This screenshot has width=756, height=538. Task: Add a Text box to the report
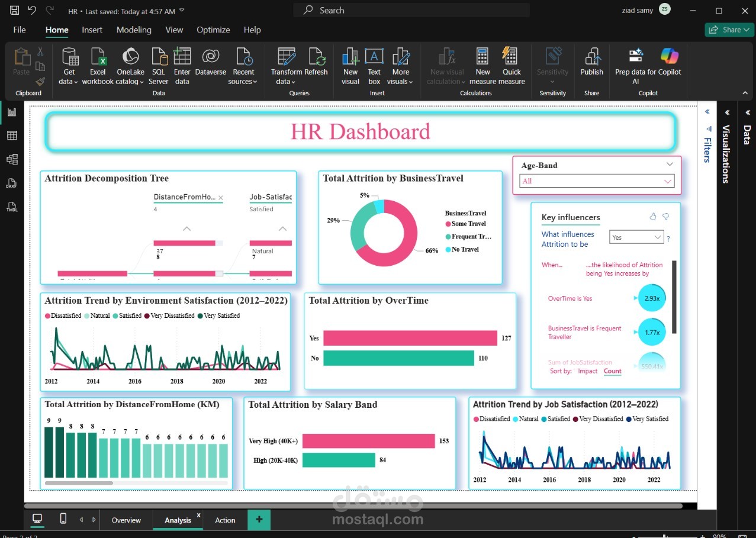point(374,57)
